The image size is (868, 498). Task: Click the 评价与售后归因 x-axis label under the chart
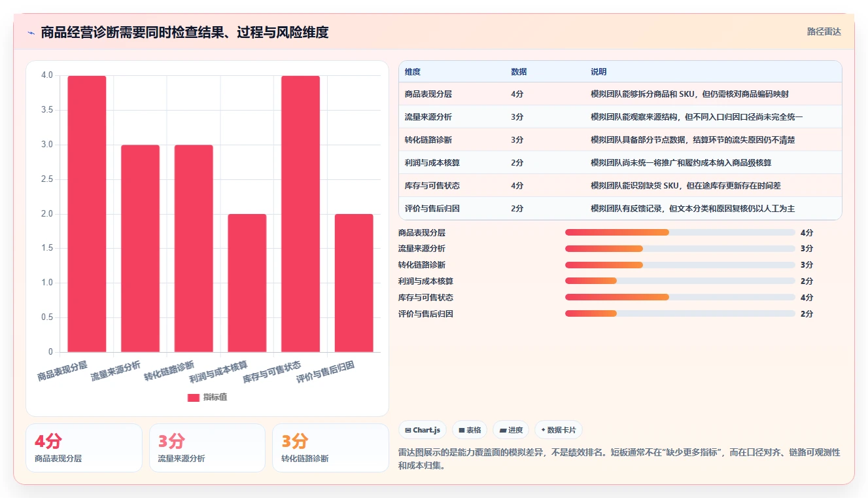[325, 372]
